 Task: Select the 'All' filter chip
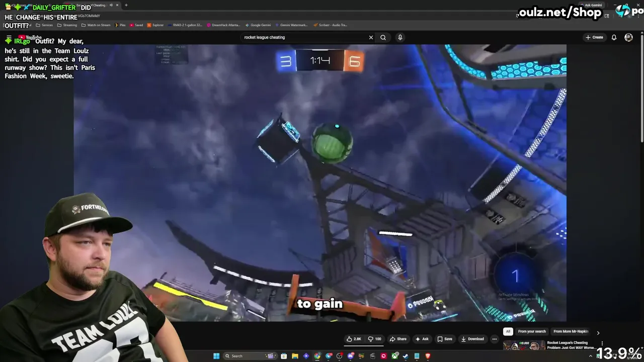click(x=508, y=331)
